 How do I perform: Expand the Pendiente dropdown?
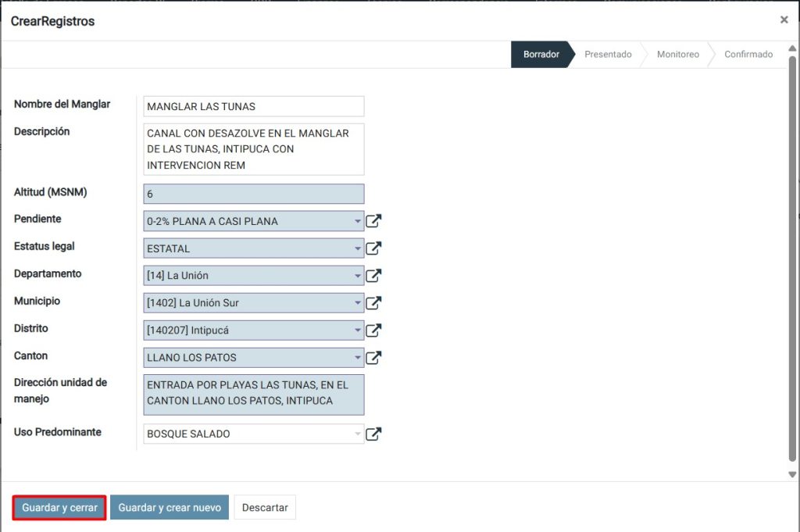click(x=358, y=221)
